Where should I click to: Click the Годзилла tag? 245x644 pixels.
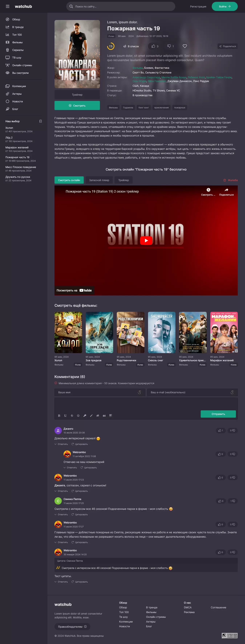(128, 108)
